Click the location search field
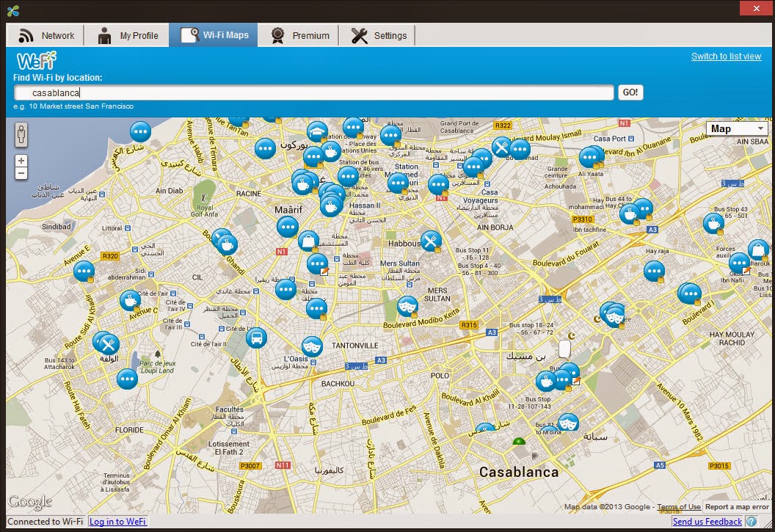Viewport: 775px width, 532px height. 314,93
